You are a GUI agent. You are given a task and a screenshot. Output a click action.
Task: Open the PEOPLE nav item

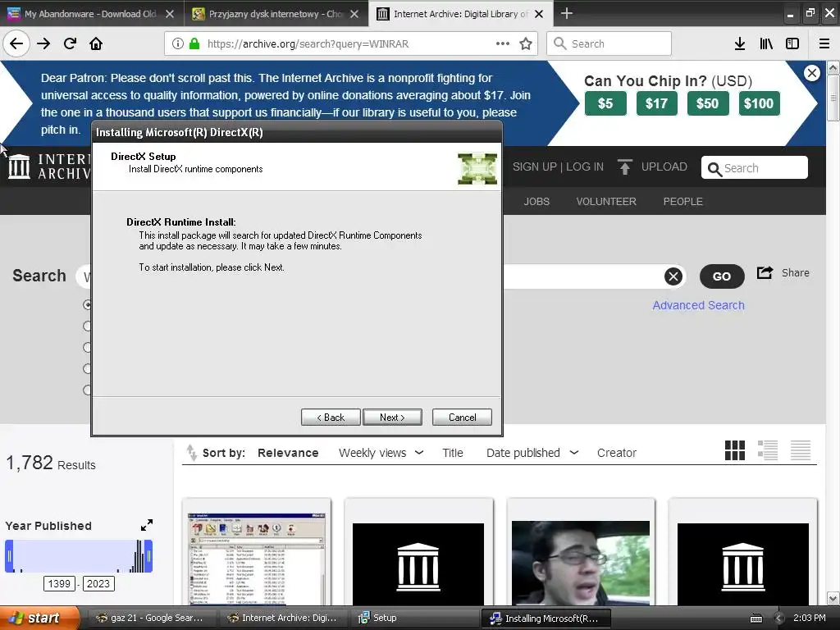click(682, 202)
